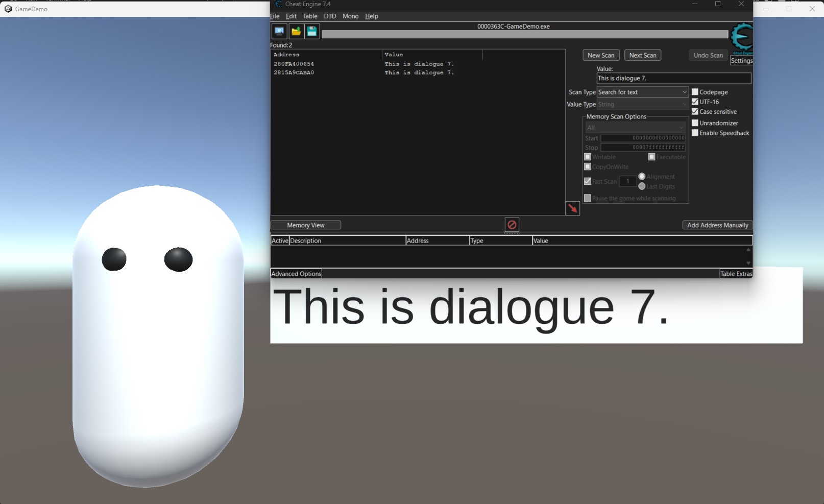Viewport: 824px width, 504px height.
Task: Click the Next Scan button
Action: point(643,55)
